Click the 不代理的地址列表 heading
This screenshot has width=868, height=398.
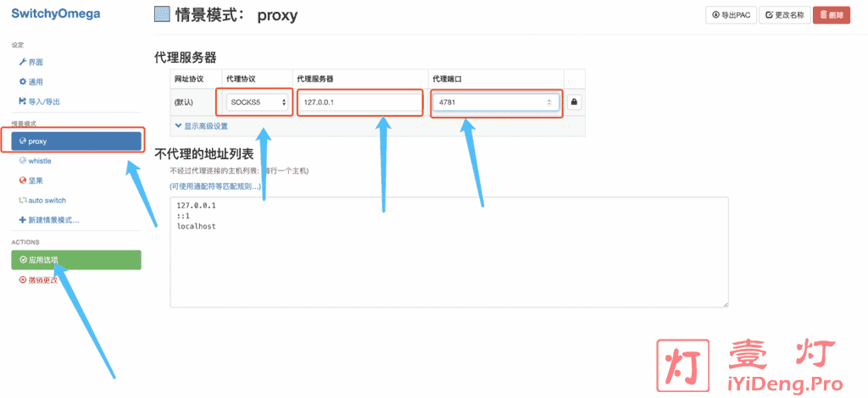coord(203,153)
